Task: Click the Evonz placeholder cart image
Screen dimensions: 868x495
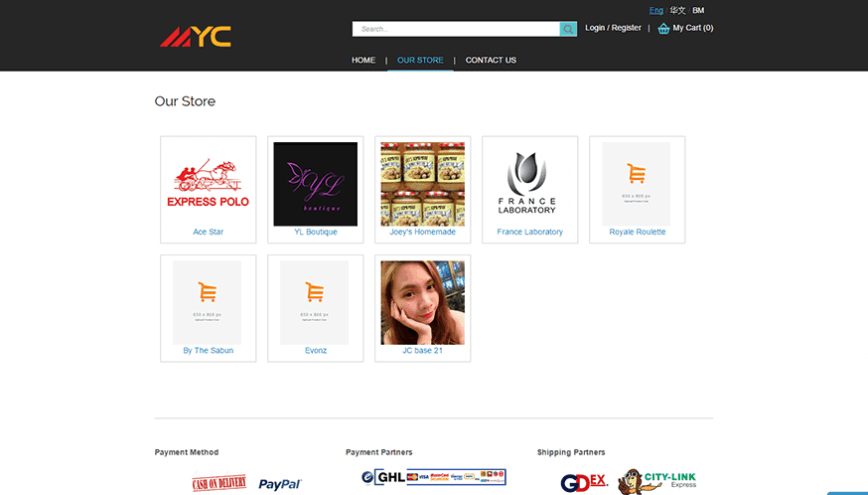Action: click(315, 302)
